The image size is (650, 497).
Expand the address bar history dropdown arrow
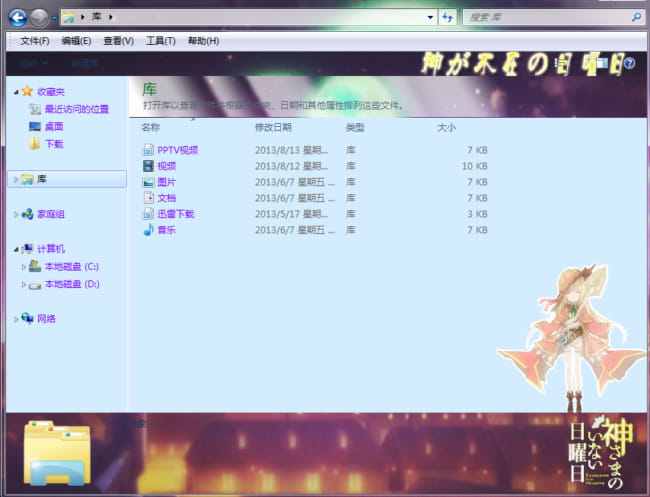tap(430, 17)
